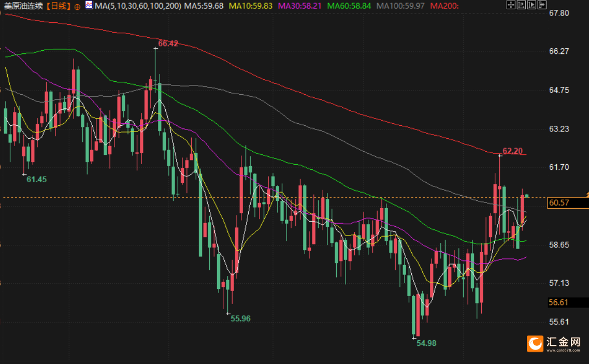589x364 pixels.
Task: Click the crosshair grid icon in top-right toolbar
Action: click(x=510, y=5)
